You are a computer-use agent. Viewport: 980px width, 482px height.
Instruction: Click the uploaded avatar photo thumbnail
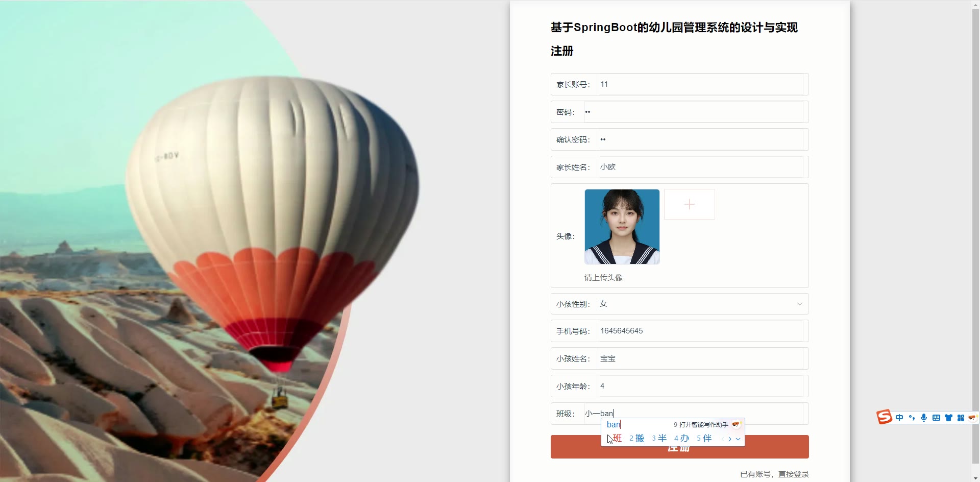pyautogui.click(x=622, y=227)
